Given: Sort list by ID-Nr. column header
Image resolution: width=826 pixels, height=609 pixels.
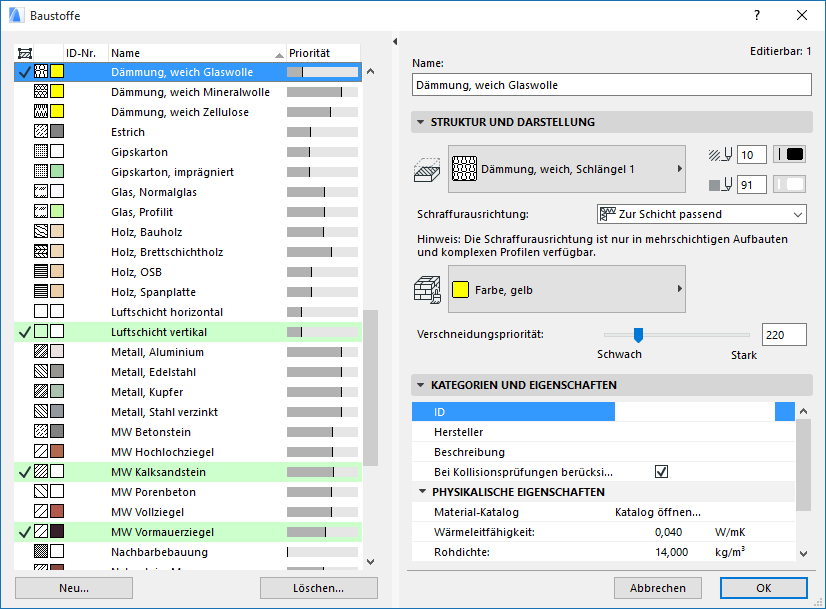Looking at the screenshot, I should coord(86,53).
